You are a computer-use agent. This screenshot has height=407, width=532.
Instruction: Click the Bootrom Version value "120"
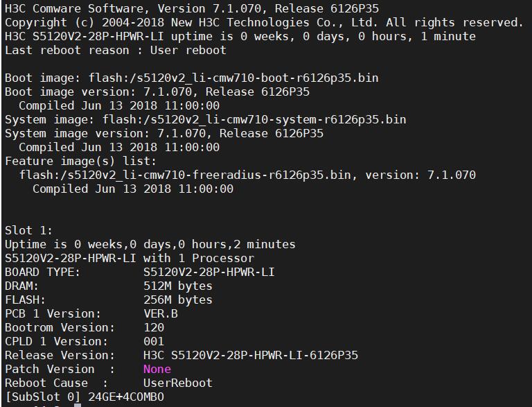coord(153,327)
